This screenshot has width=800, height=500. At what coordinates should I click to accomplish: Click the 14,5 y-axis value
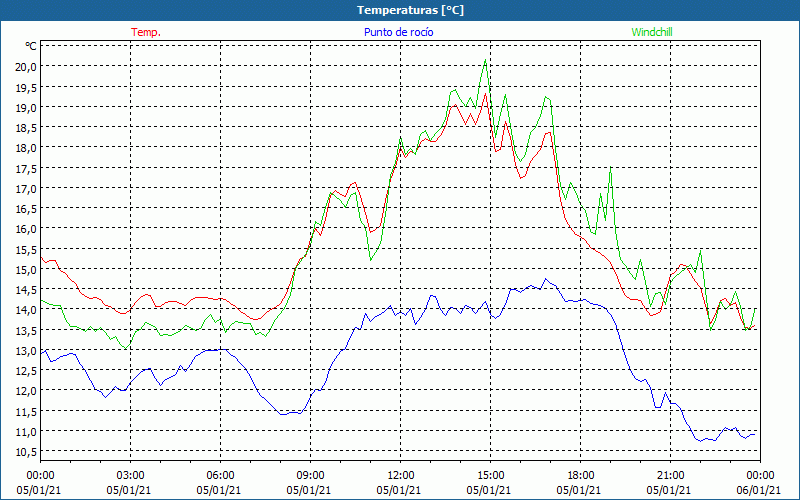click(27, 289)
